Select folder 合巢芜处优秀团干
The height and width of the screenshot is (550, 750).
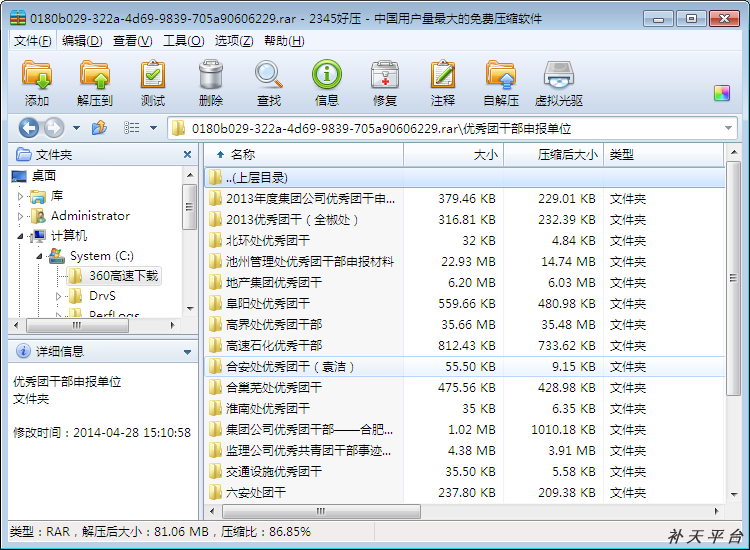465,388
